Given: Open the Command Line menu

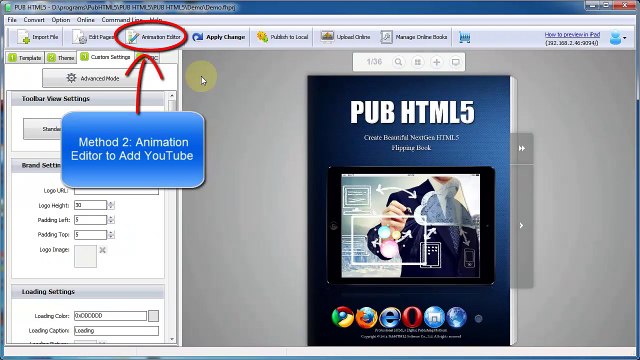Looking at the screenshot, I should (x=122, y=20).
